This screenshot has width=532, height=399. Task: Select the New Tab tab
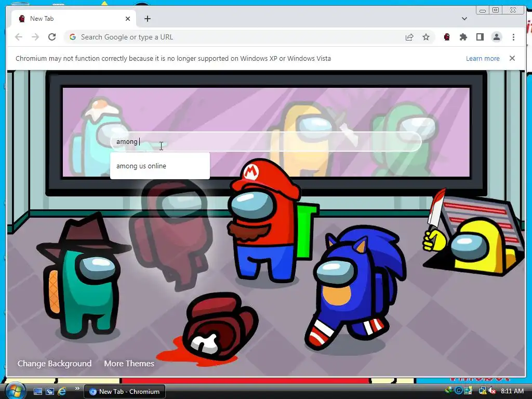[x=74, y=19]
